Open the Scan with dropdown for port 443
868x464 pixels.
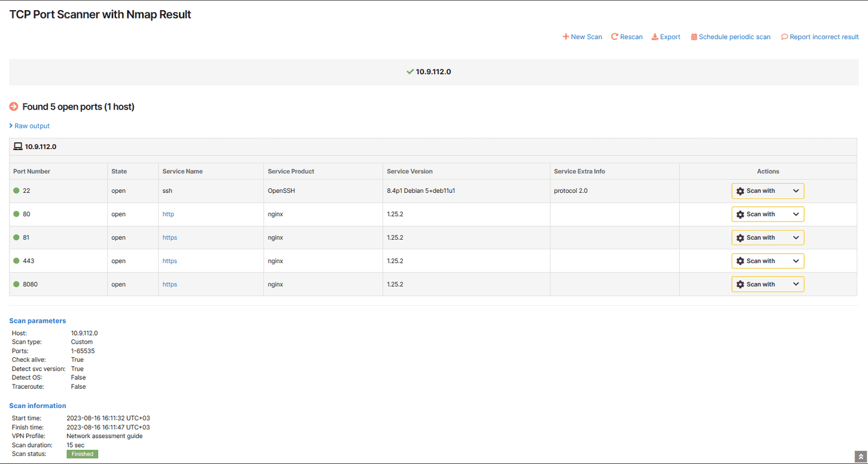[796, 261]
